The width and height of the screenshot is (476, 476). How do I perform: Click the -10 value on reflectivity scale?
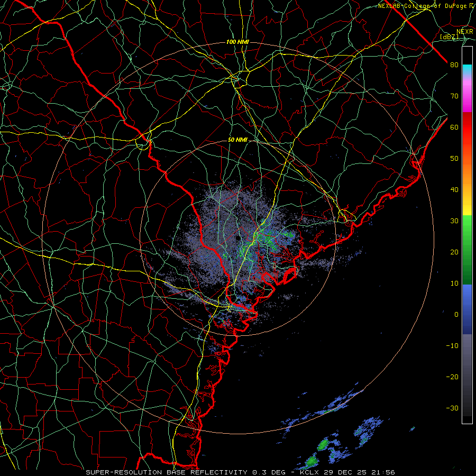452,346
